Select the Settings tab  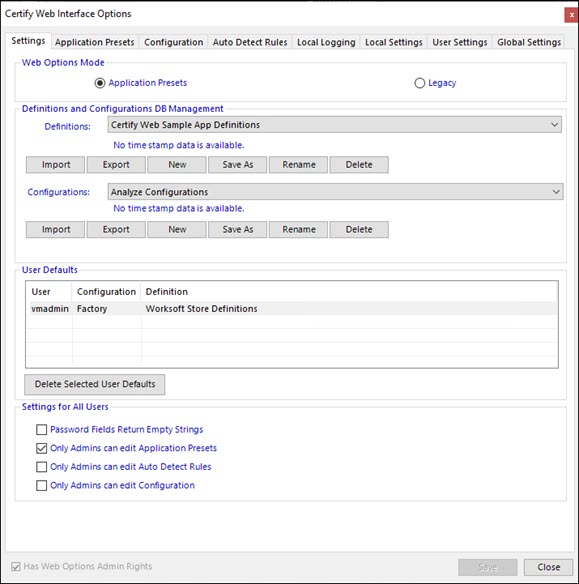coord(28,41)
